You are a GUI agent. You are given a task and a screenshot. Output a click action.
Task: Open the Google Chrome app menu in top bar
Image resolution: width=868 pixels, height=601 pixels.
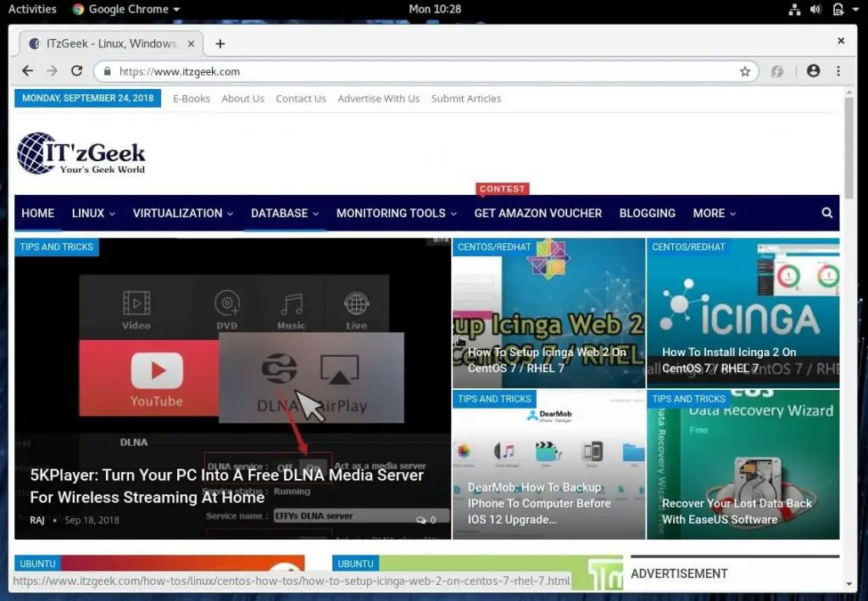tap(126, 8)
